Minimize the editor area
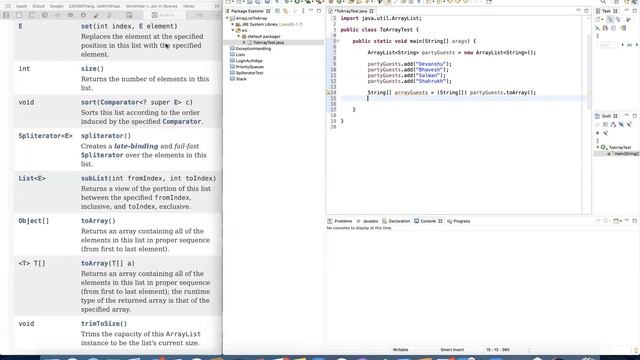 (578, 11)
